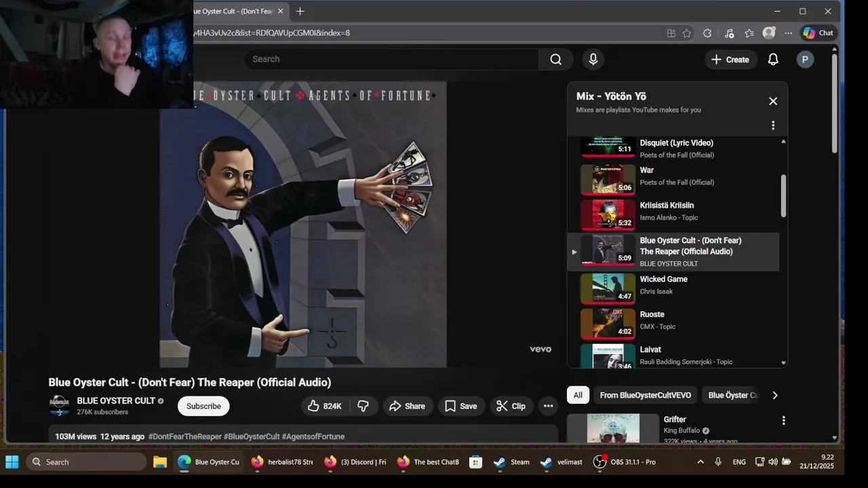
Task: Click the #BlueOysterCult hashtag
Action: pyautogui.click(x=252, y=436)
